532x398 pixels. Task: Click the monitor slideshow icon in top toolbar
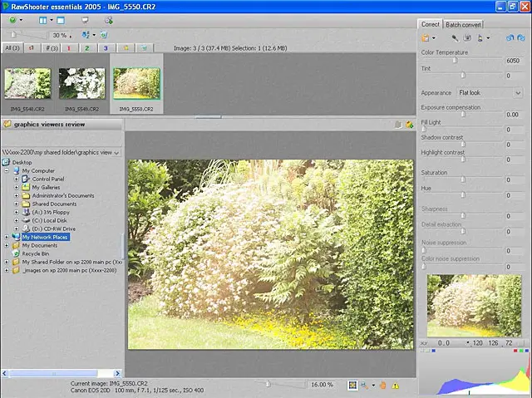click(85, 20)
